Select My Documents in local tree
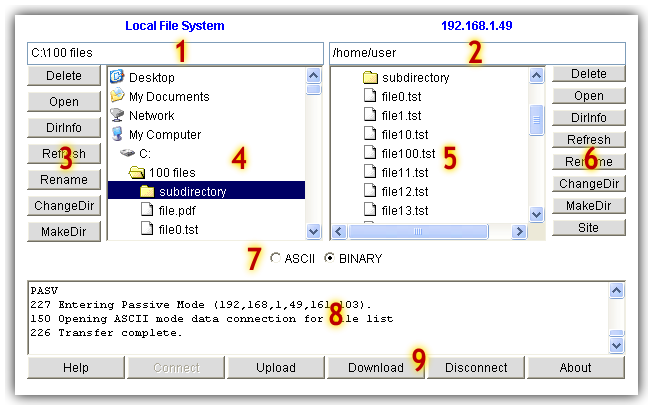This screenshot has width=653, height=410. point(169,97)
